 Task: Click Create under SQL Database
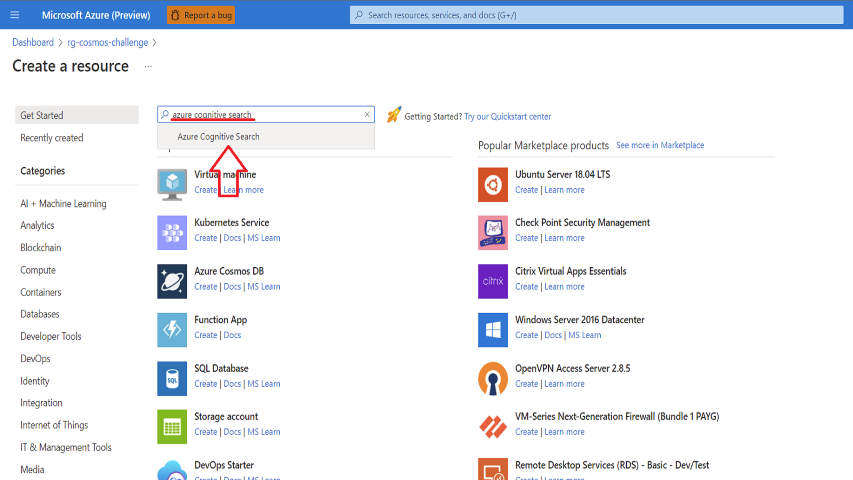(206, 384)
